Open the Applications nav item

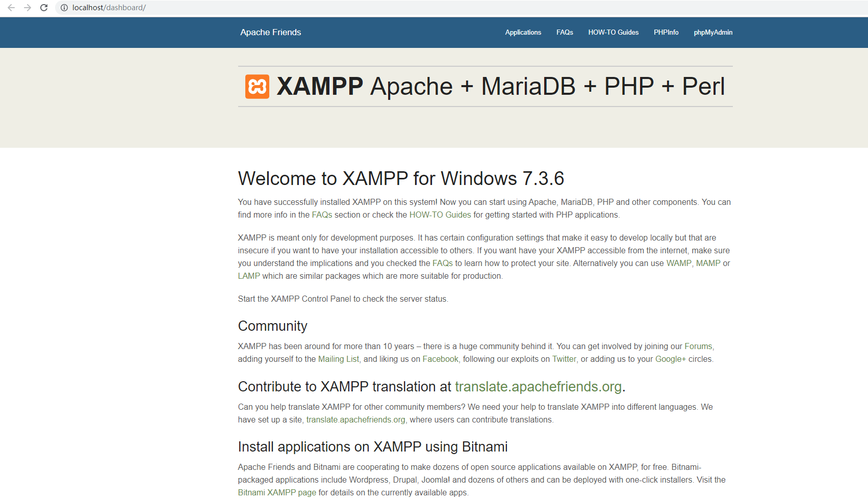tap(523, 32)
